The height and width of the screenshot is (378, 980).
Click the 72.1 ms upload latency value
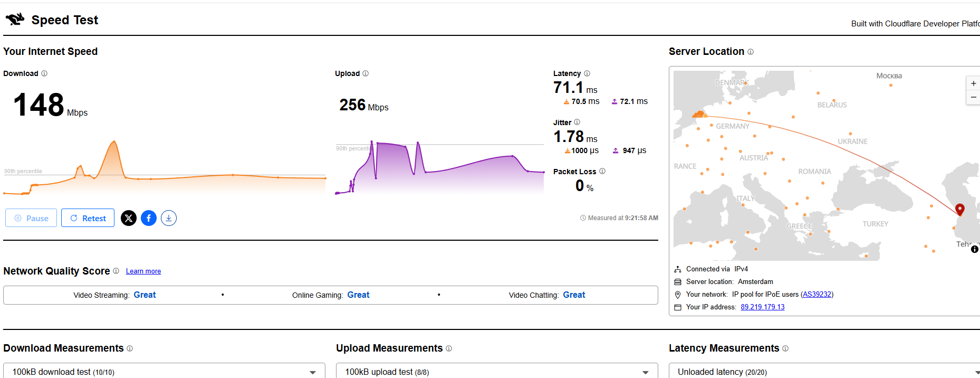[630, 101]
